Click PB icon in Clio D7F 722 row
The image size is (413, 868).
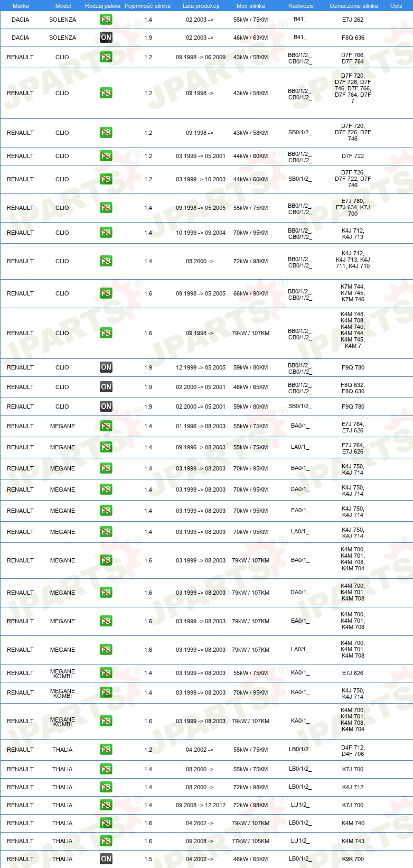click(x=106, y=156)
